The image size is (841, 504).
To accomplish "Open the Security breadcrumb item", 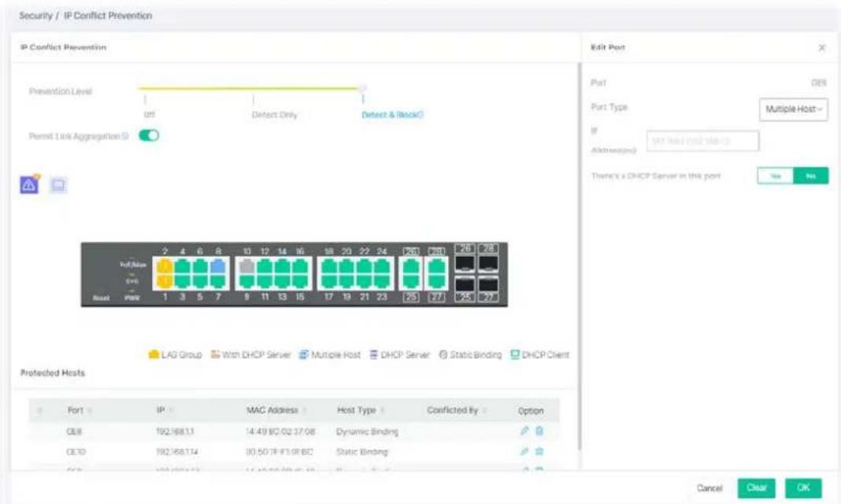I will (35, 16).
